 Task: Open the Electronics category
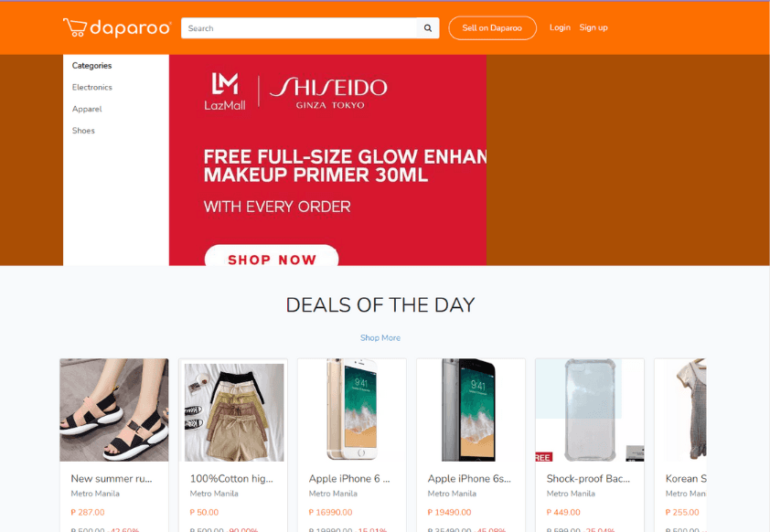click(x=91, y=87)
